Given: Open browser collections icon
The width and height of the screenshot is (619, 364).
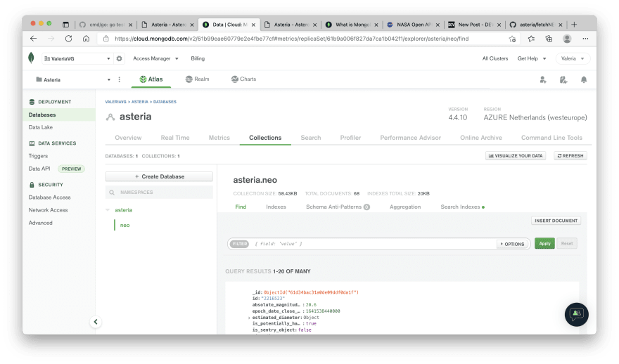Looking at the screenshot, I should click(x=549, y=39).
